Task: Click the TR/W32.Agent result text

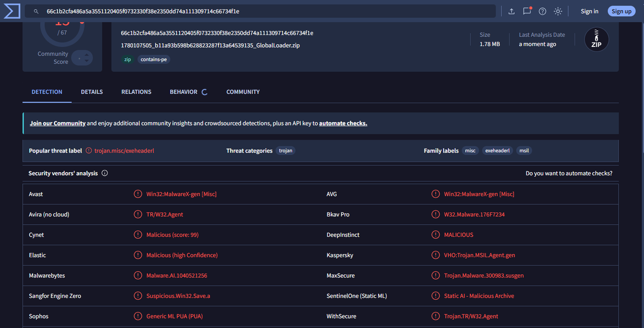Action: point(165,215)
